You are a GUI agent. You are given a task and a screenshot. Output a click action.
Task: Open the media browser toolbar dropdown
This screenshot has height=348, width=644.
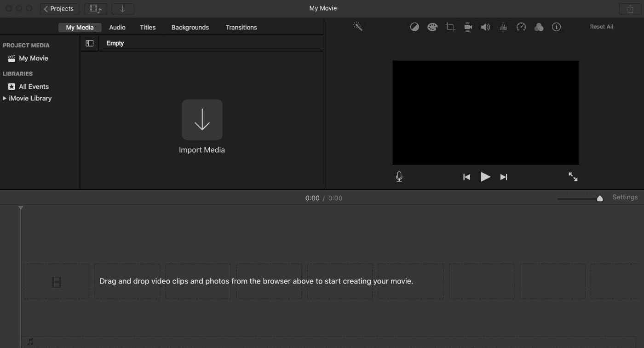(96, 9)
